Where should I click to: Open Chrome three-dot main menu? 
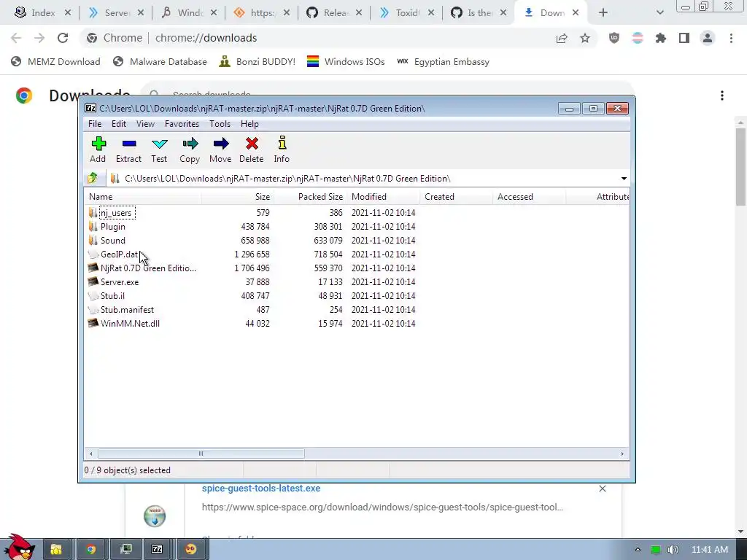coord(731,38)
